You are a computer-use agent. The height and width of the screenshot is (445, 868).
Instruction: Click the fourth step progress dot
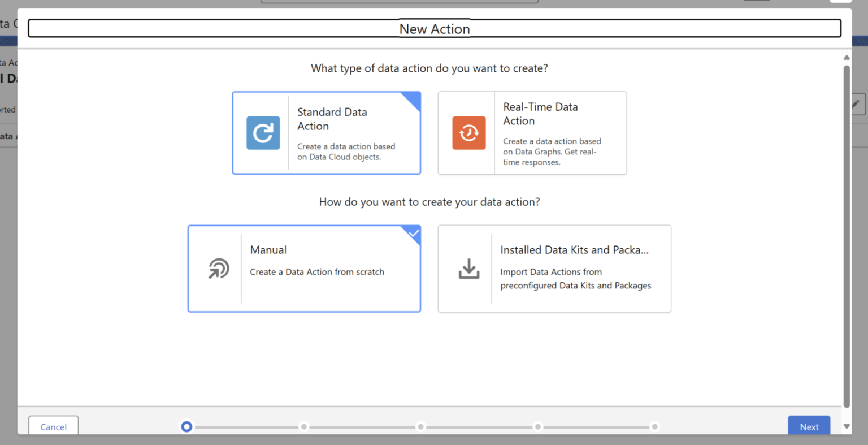pyautogui.click(x=538, y=426)
